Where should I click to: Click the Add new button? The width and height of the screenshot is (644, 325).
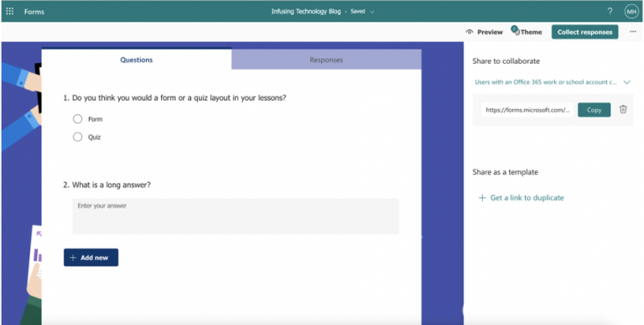(x=91, y=258)
